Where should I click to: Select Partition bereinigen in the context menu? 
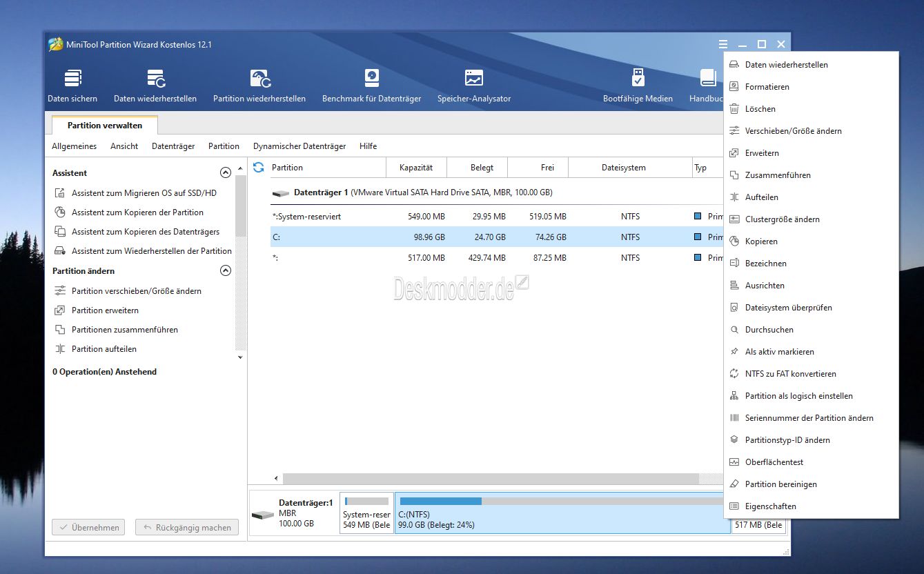[811, 484]
